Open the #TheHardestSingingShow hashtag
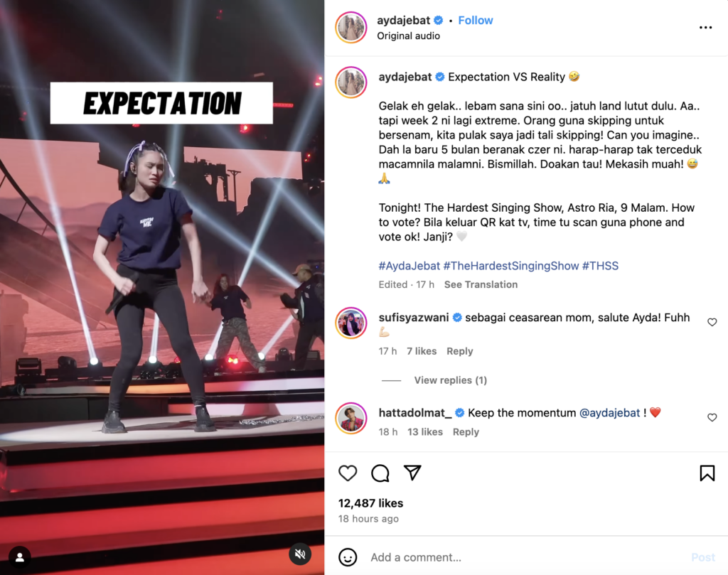 510,266
